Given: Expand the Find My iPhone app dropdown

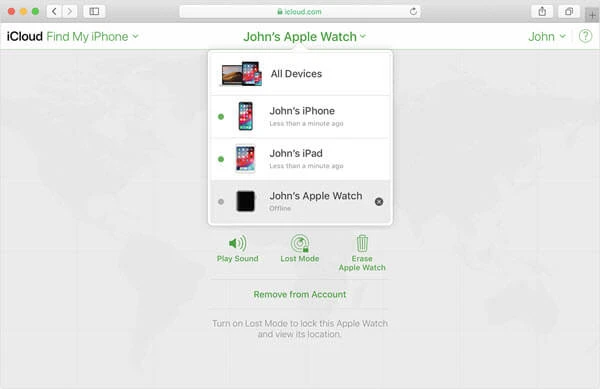Looking at the screenshot, I should tap(92, 37).
